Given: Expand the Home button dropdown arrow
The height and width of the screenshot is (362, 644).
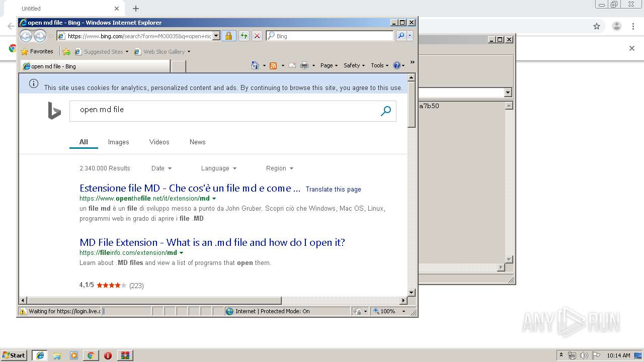Looking at the screenshot, I should 264,65.
